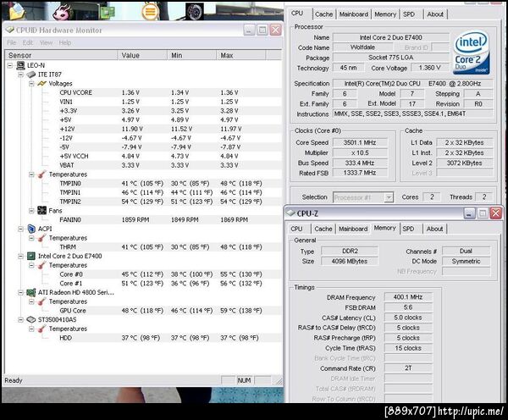Image resolution: width=508 pixels, height=420 pixels.
Task: Collapse the Intel Core 2 Duo E7400 node
Action: (20, 256)
